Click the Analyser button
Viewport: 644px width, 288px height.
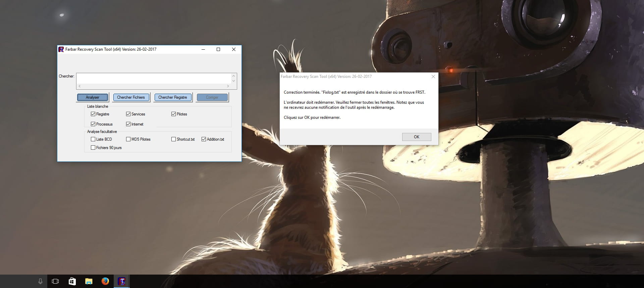click(x=93, y=97)
